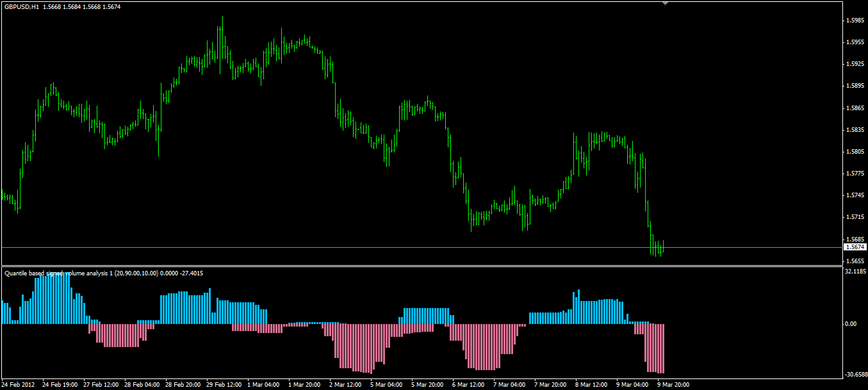Viewport: 868px width, 390px height.
Task: Click the highest price bar near 29 Feb
Action: 222,38
